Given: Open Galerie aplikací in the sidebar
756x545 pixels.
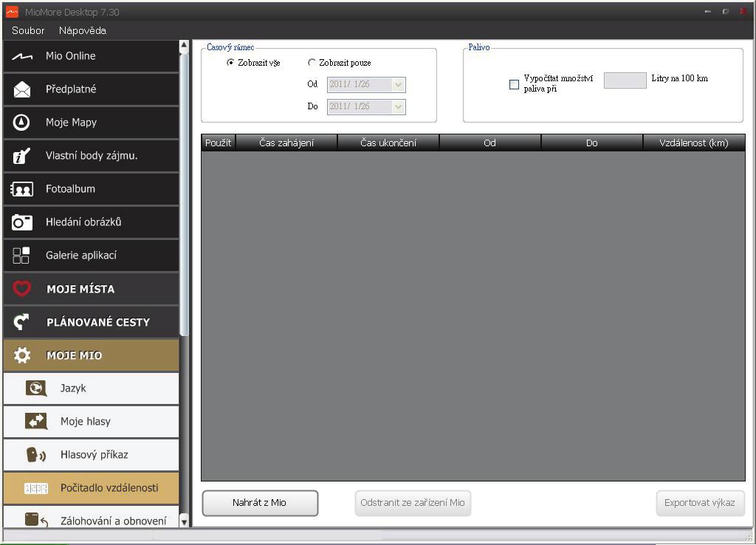Looking at the screenshot, I should point(91,256).
